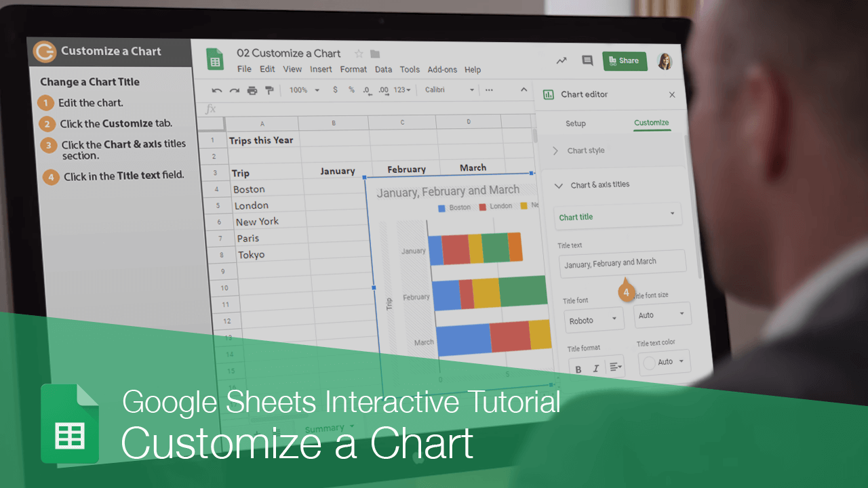
Task: Format selection as currency
Action: click(335, 89)
